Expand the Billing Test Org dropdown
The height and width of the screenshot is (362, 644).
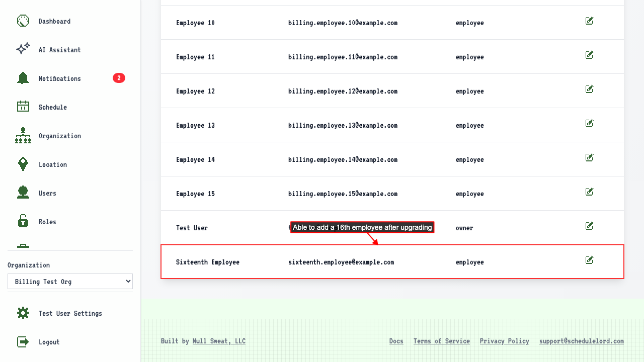tap(70, 282)
